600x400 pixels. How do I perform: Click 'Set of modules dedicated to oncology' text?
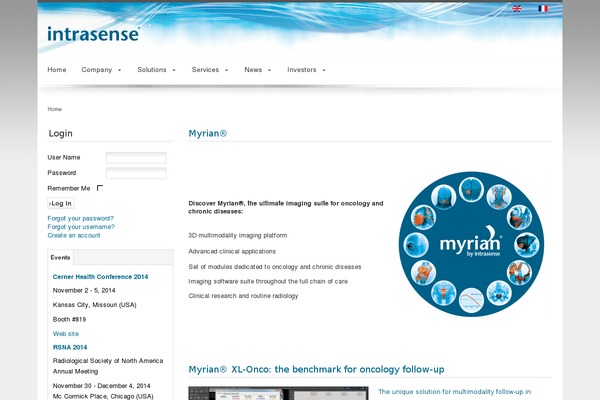point(275,267)
